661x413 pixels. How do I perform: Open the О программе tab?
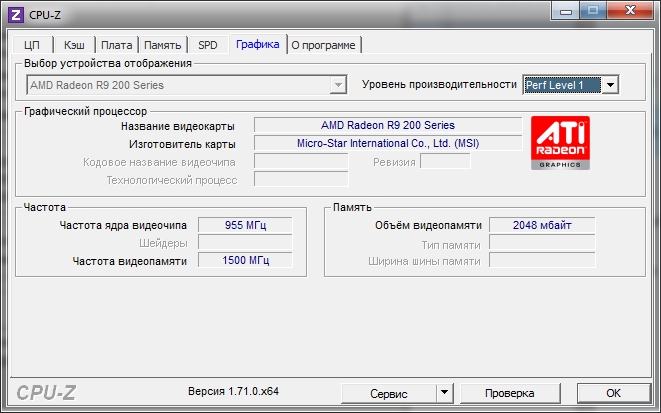(x=325, y=45)
